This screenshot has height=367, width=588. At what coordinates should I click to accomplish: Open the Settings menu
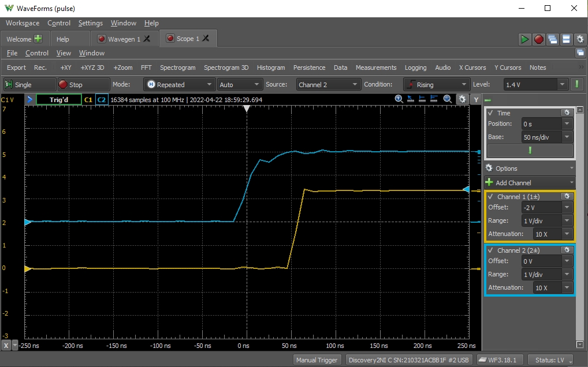[90, 23]
